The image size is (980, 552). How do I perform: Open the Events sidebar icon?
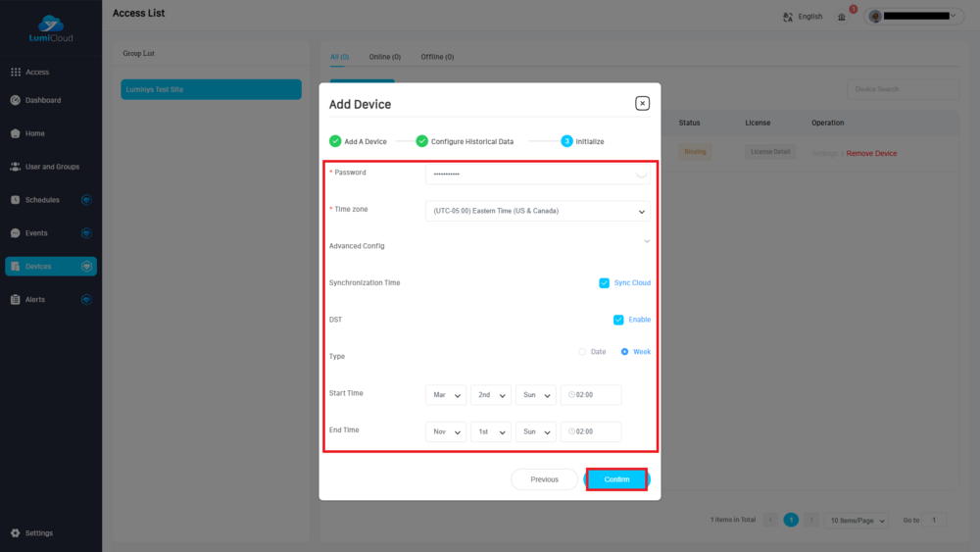pos(16,233)
